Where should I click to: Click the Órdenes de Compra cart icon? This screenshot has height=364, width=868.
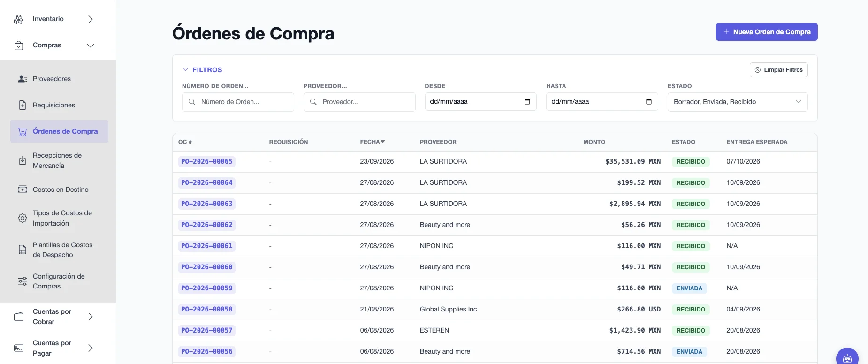tap(23, 132)
